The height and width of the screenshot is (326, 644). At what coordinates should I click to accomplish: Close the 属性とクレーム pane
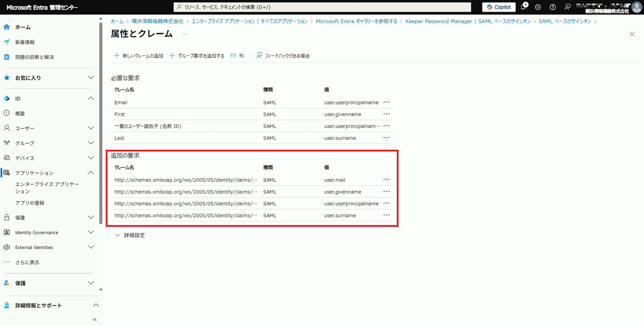pos(632,34)
